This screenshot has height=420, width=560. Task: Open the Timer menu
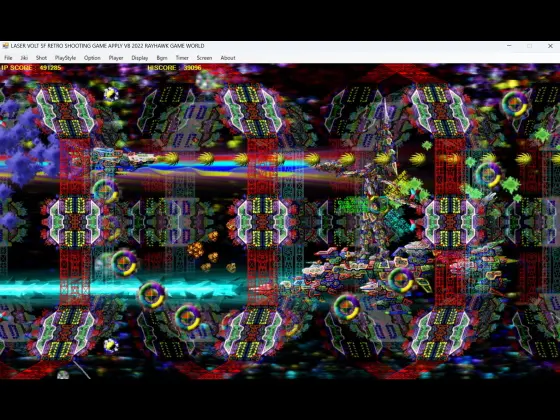pyautogui.click(x=182, y=58)
